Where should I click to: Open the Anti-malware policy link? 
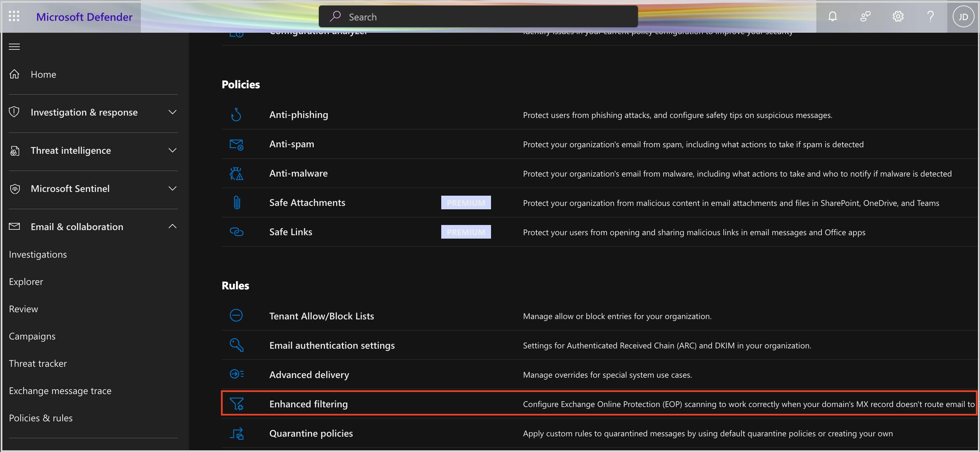[x=298, y=174]
